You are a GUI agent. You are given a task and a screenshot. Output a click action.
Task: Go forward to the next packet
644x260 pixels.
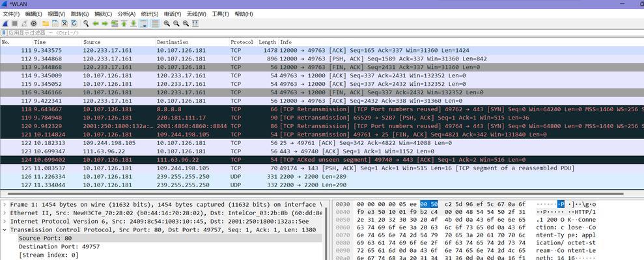(x=105, y=23)
